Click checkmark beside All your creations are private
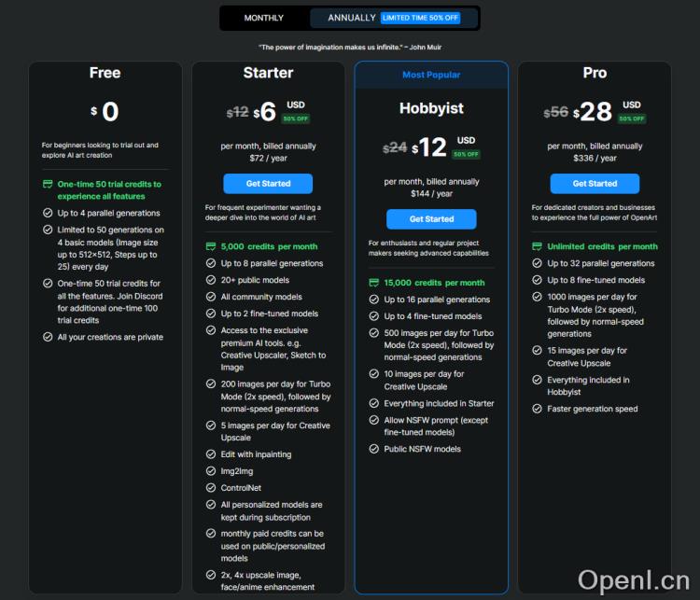The image size is (700, 600). click(x=48, y=337)
